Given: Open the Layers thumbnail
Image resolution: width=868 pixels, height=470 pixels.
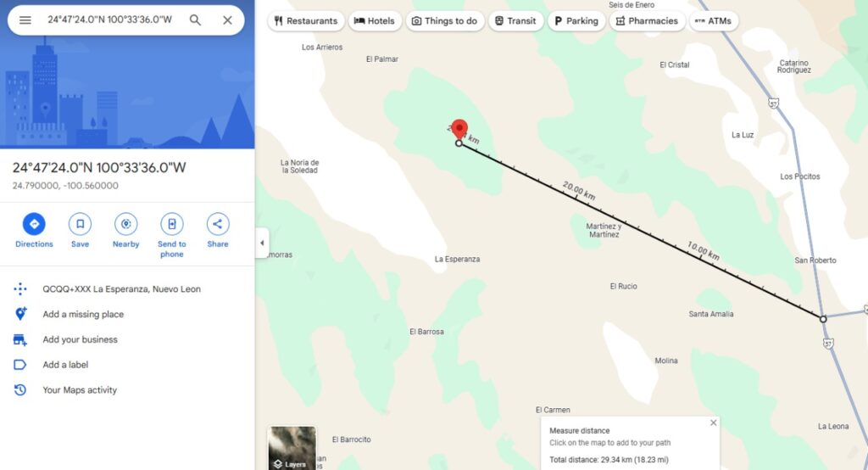Looking at the screenshot, I should tap(292, 448).
